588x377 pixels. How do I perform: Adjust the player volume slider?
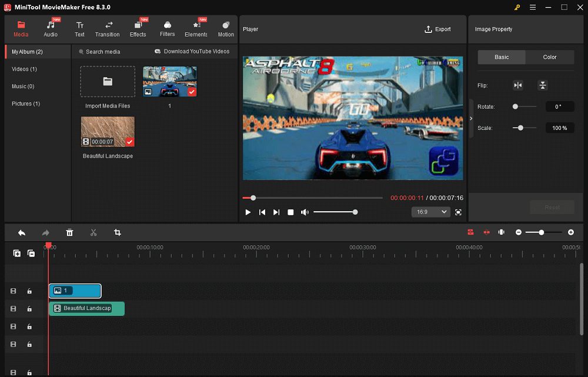[335, 212]
